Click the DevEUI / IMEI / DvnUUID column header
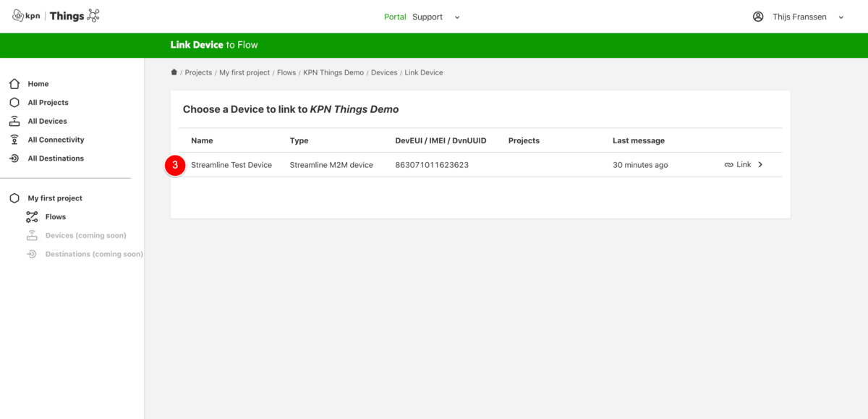This screenshot has width=868, height=419. (x=441, y=140)
